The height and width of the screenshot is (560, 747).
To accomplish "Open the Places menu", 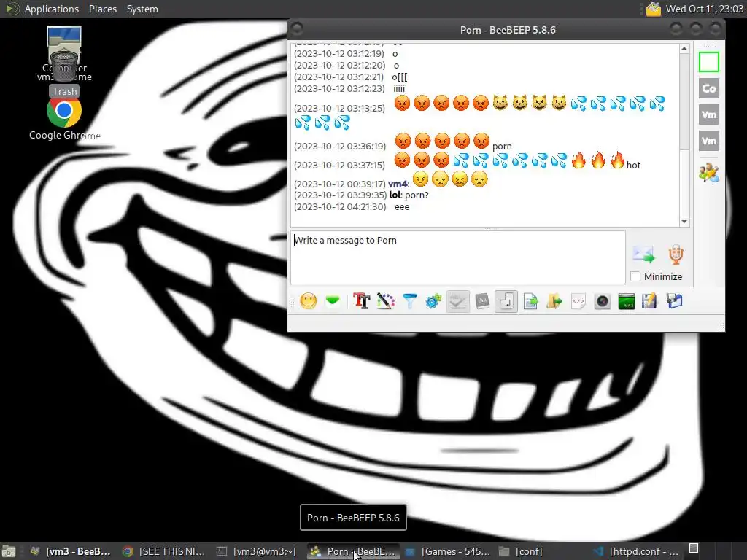I will click(103, 9).
